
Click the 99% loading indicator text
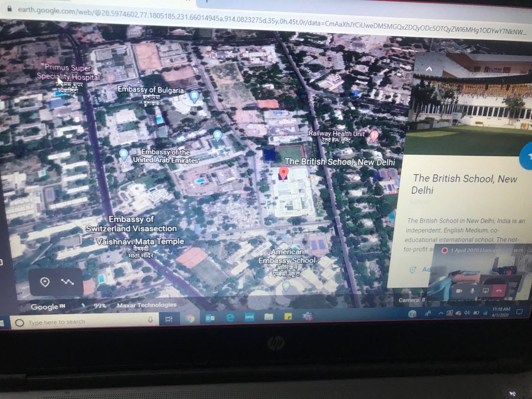pyautogui.click(x=100, y=306)
